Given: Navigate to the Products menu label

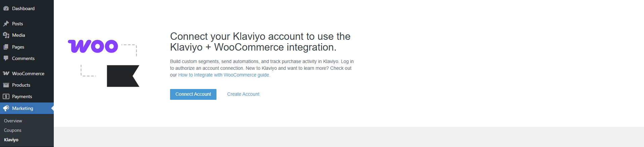Looking at the screenshot, I should (x=21, y=85).
